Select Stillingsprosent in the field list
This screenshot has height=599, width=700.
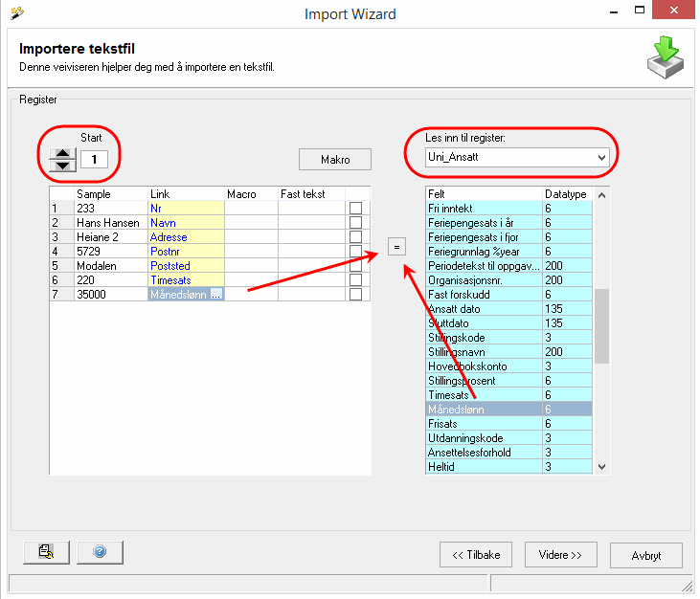pos(483,381)
